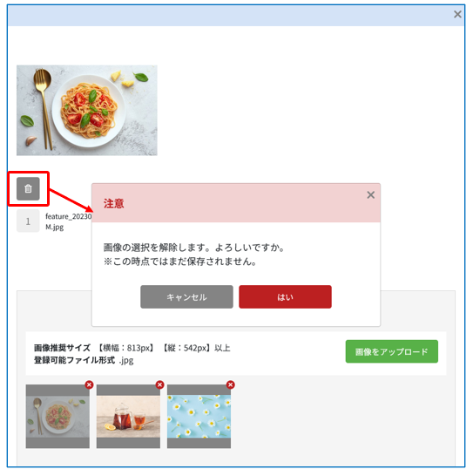
Task: Remove the tea thumbnail via its red X
Action: point(160,385)
